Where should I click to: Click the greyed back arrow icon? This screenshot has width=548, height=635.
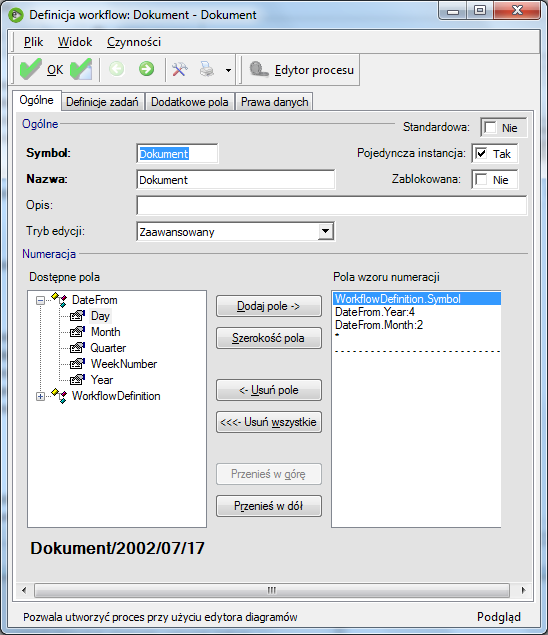click(x=117, y=69)
